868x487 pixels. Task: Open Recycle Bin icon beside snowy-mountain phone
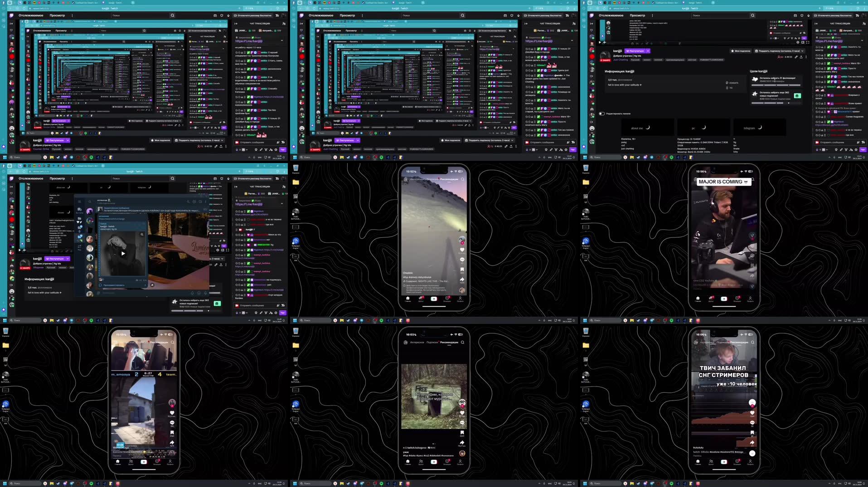pos(296,169)
